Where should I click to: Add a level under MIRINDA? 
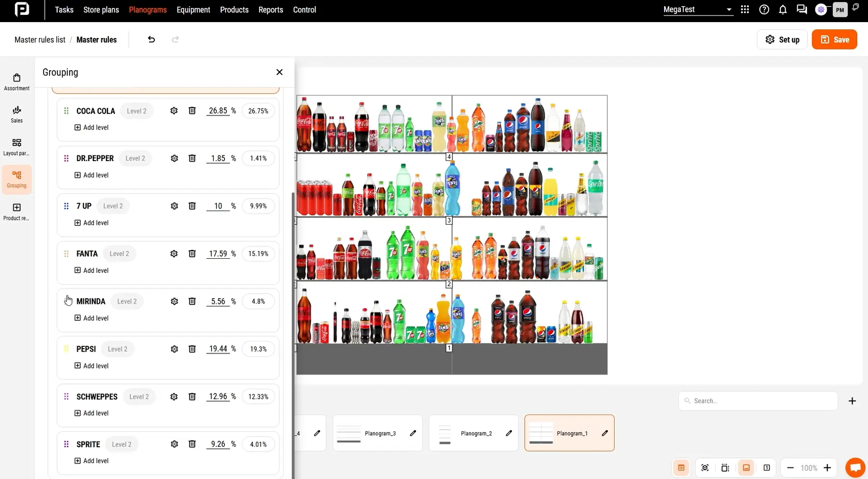[91, 318]
